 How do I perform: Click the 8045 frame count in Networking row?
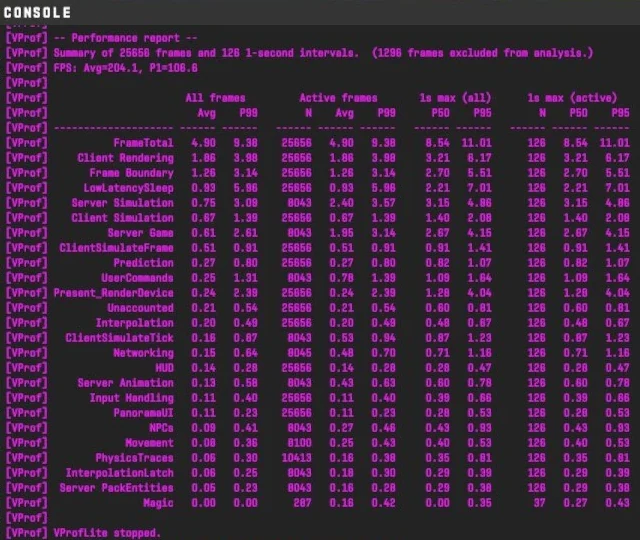[x=300, y=353]
